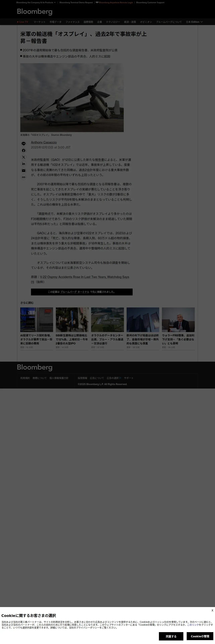Click さらに読む section heading
The width and height of the screenshot is (215, 644).
pyautogui.click(x=27, y=303)
